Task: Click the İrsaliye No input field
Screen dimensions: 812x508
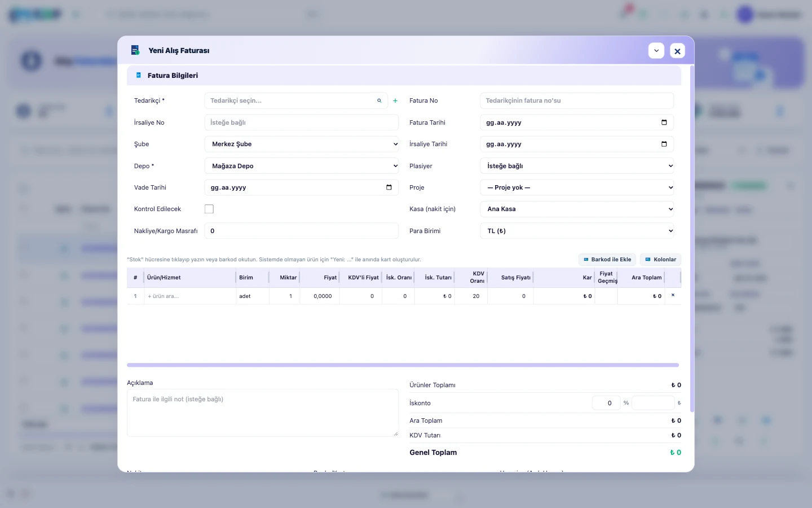Action: 302,122
